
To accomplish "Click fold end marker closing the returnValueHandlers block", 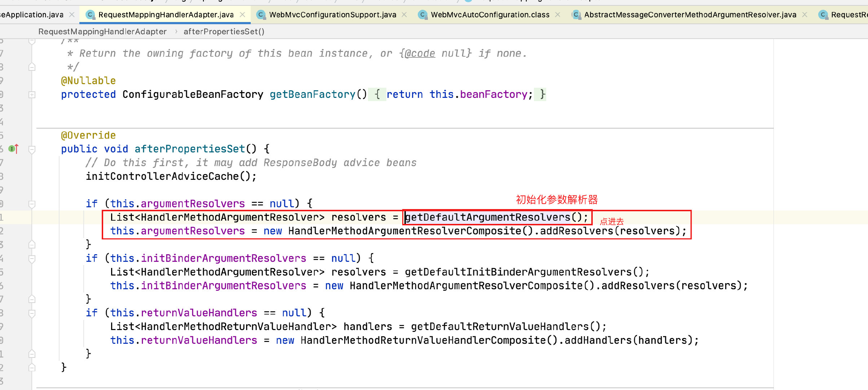I will click(32, 354).
